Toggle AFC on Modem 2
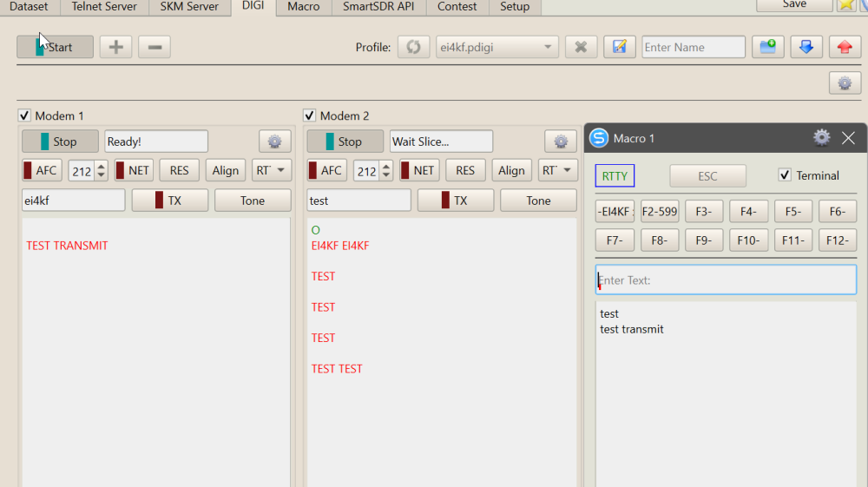The height and width of the screenshot is (487, 868). click(x=326, y=170)
